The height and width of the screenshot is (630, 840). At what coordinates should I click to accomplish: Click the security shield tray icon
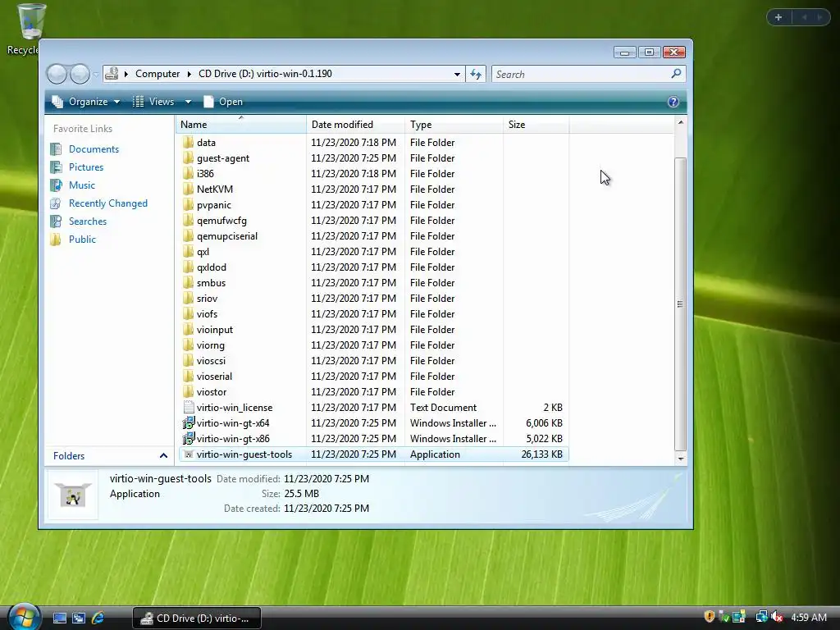tap(710, 617)
